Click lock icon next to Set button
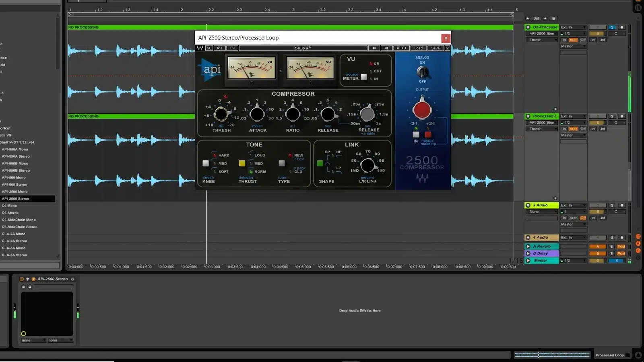The image size is (644, 362). click(553, 19)
